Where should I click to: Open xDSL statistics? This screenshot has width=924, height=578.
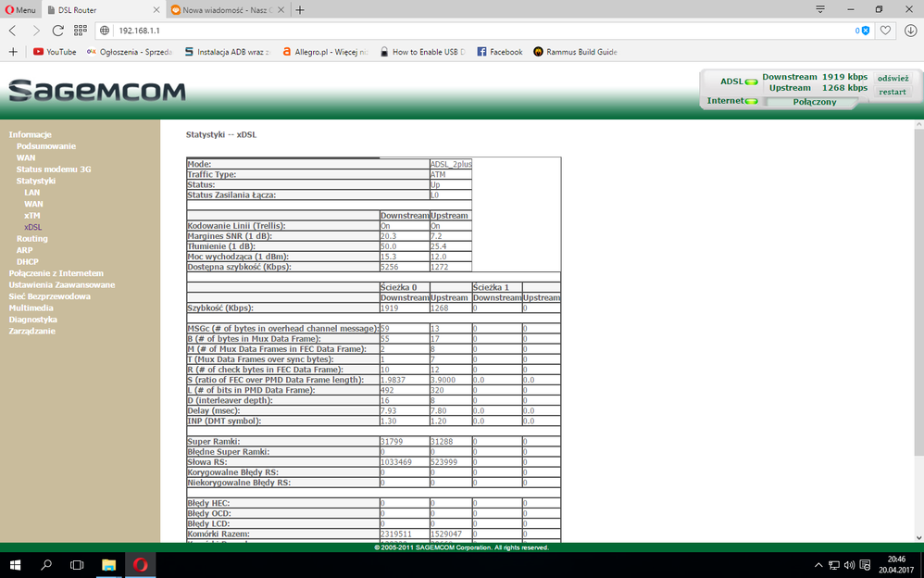[33, 227]
